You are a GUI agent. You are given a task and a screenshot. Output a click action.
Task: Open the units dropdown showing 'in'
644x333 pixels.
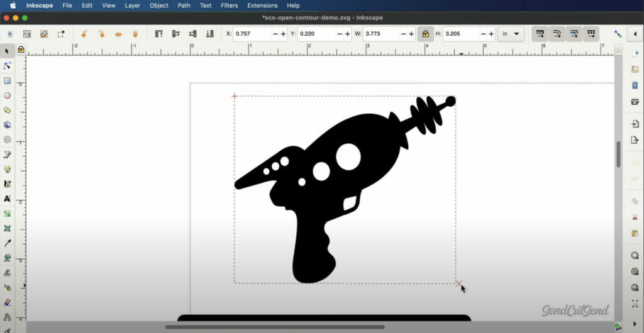coord(511,34)
